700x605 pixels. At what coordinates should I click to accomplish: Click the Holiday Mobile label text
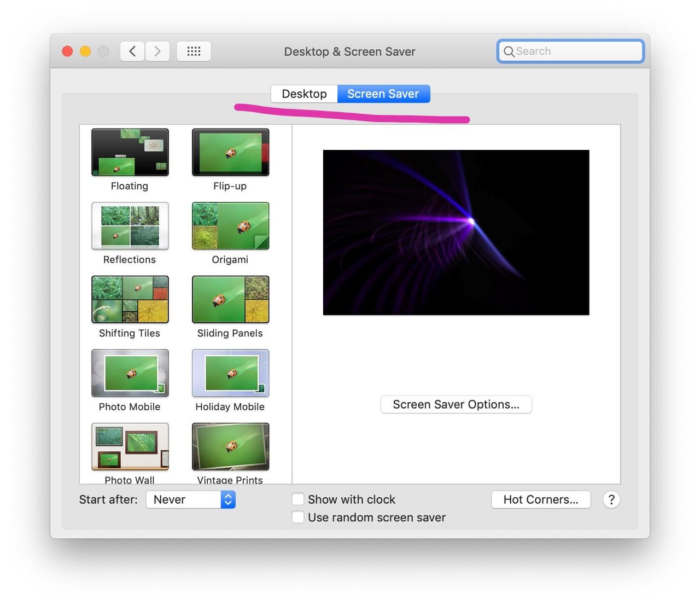230,407
